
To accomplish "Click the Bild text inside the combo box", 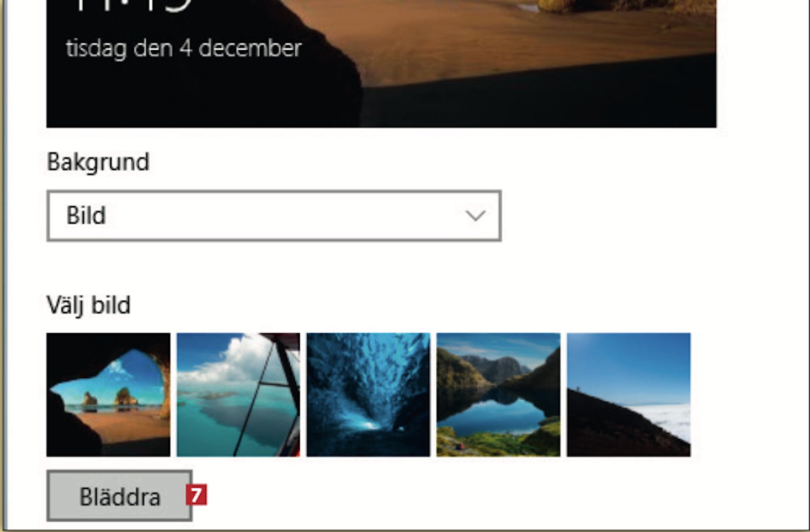I will coord(86,216).
